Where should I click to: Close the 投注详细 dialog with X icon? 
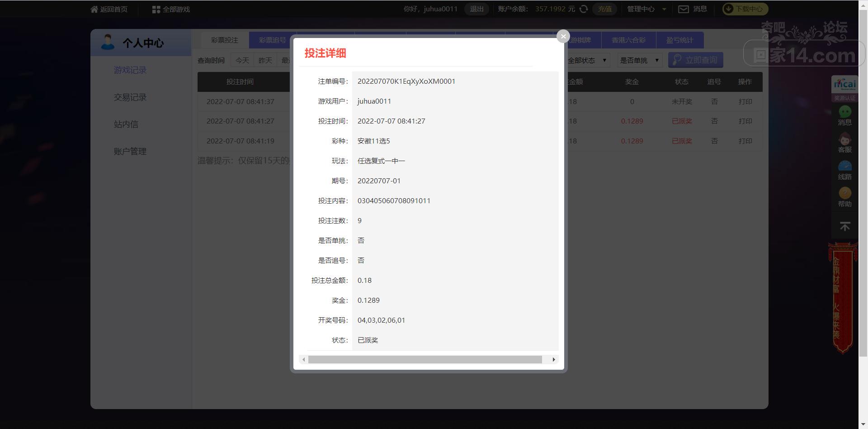click(x=563, y=36)
